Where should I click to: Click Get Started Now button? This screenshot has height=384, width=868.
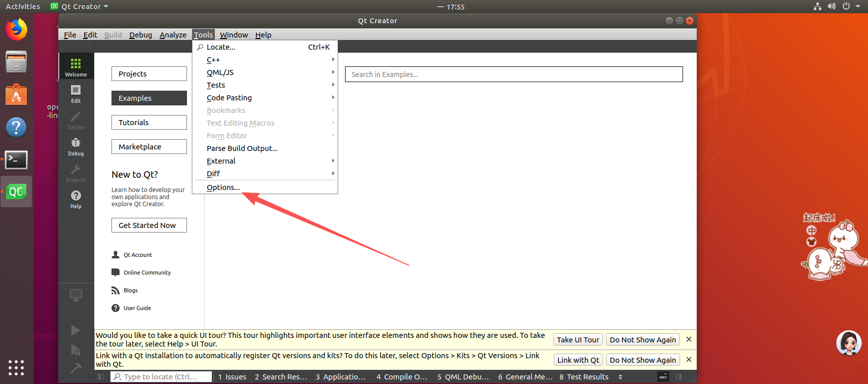[x=149, y=225]
